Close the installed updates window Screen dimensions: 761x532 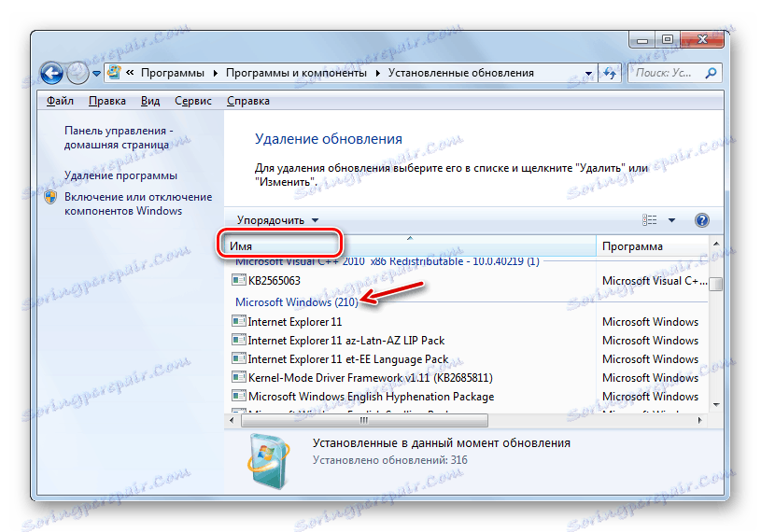tap(702, 40)
